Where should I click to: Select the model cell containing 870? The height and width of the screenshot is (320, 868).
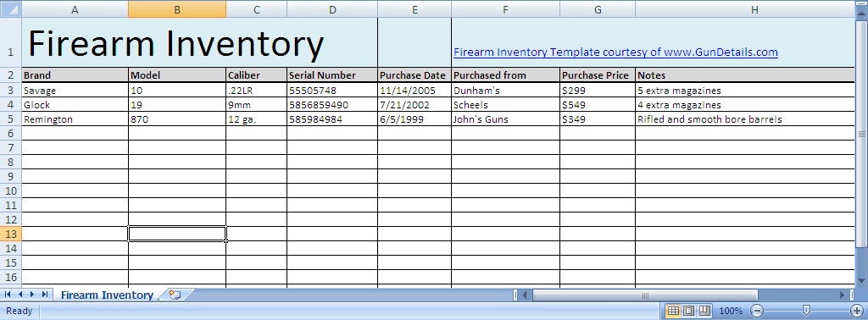point(177,119)
